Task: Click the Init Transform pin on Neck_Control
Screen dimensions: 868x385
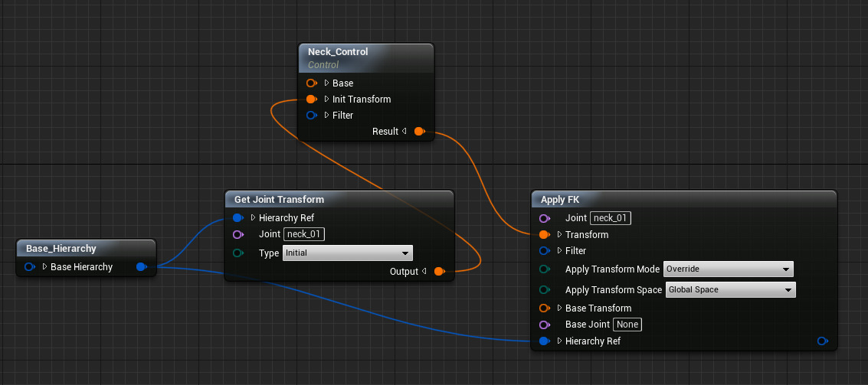Action: [x=312, y=99]
